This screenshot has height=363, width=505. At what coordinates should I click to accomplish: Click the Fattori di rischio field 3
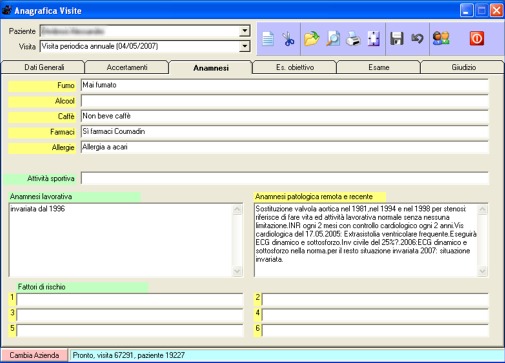click(x=130, y=315)
